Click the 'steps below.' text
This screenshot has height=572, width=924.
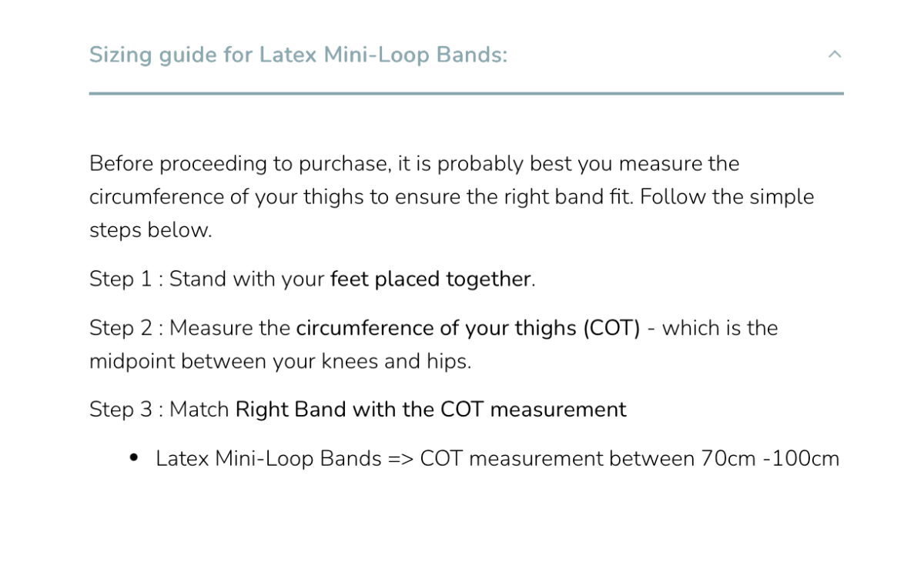[x=150, y=230]
